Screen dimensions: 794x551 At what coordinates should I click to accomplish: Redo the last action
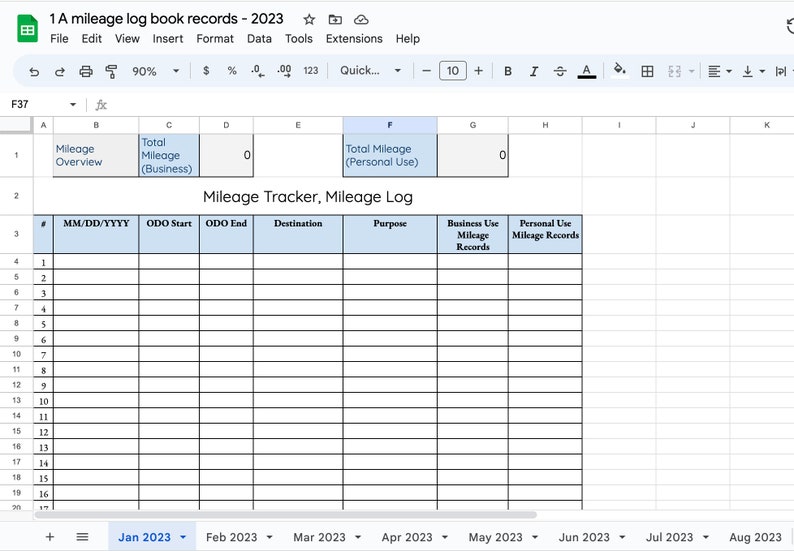[x=60, y=71]
